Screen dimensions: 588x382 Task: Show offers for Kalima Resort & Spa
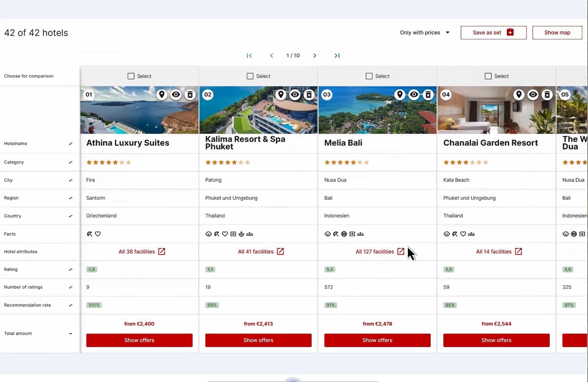[x=258, y=340]
